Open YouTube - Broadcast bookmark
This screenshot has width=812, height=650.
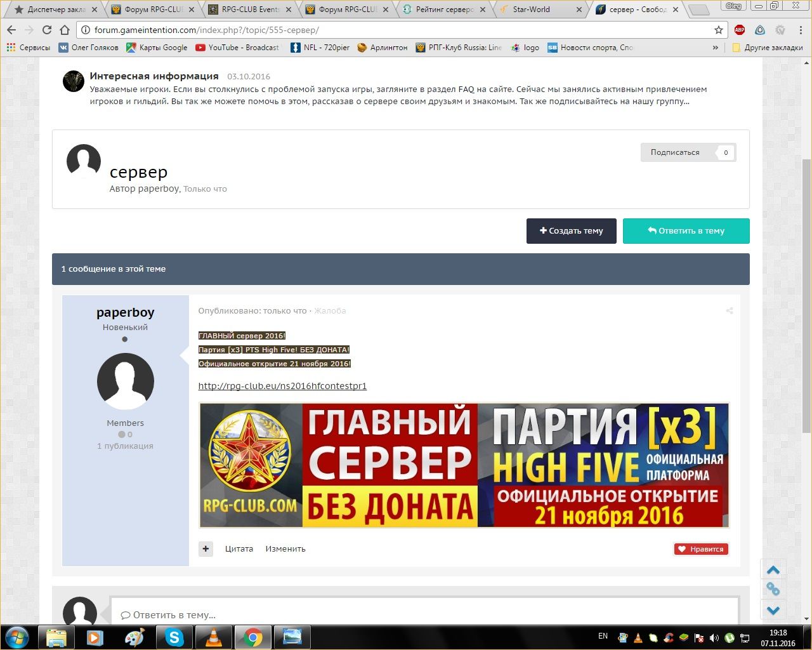(x=237, y=48)
